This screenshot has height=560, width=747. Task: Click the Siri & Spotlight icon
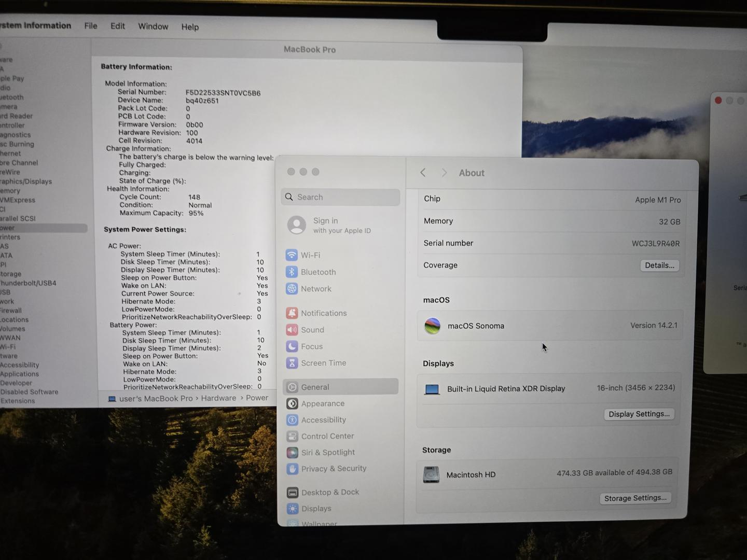pos(293,452)
